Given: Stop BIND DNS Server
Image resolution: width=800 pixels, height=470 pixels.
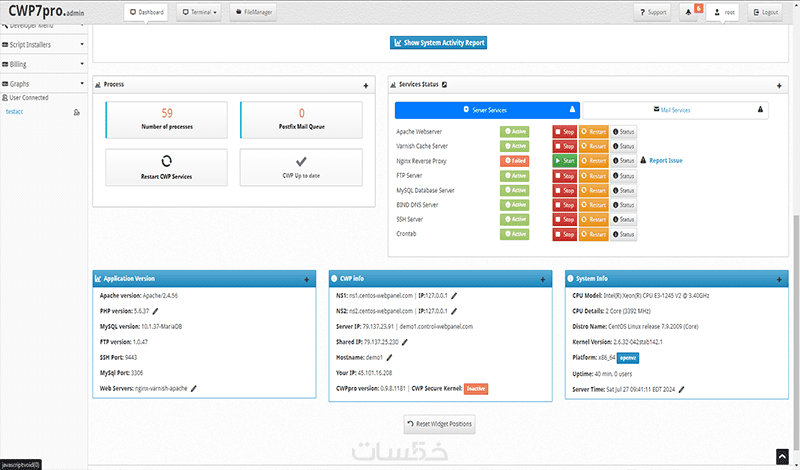Looking at the screenshot, I should pyautogui.click(x=564, y=205).
